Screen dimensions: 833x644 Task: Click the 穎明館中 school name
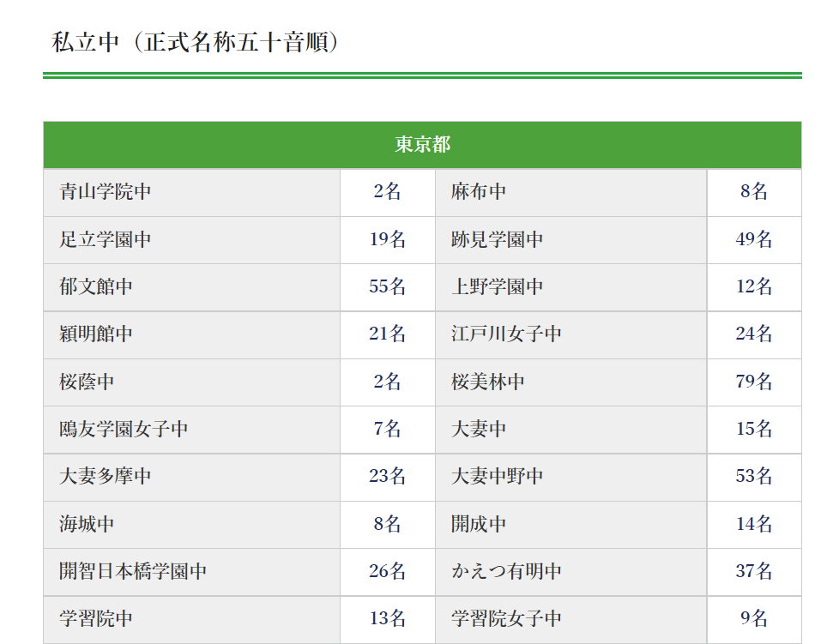95,334
